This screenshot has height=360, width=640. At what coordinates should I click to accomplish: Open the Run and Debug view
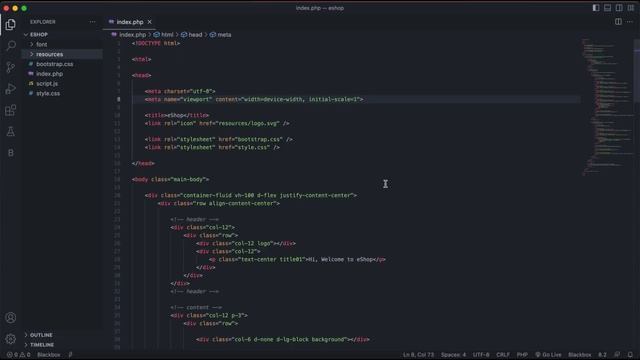(11, 89)
